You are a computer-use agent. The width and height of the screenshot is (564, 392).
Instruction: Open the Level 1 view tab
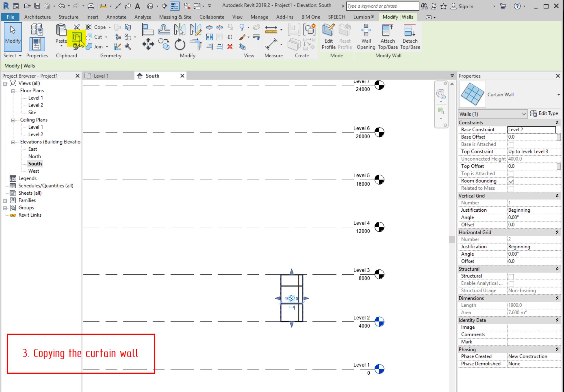(101, 76)
